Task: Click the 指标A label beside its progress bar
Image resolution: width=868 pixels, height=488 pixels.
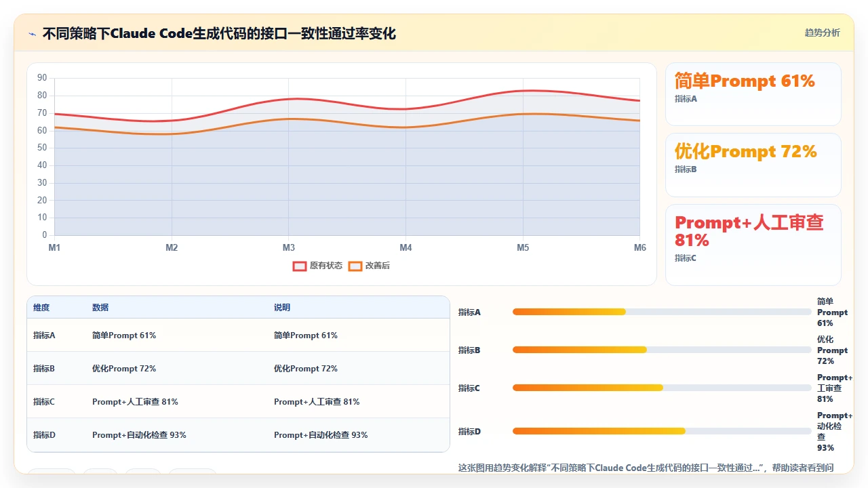Action: coord(469,312)
